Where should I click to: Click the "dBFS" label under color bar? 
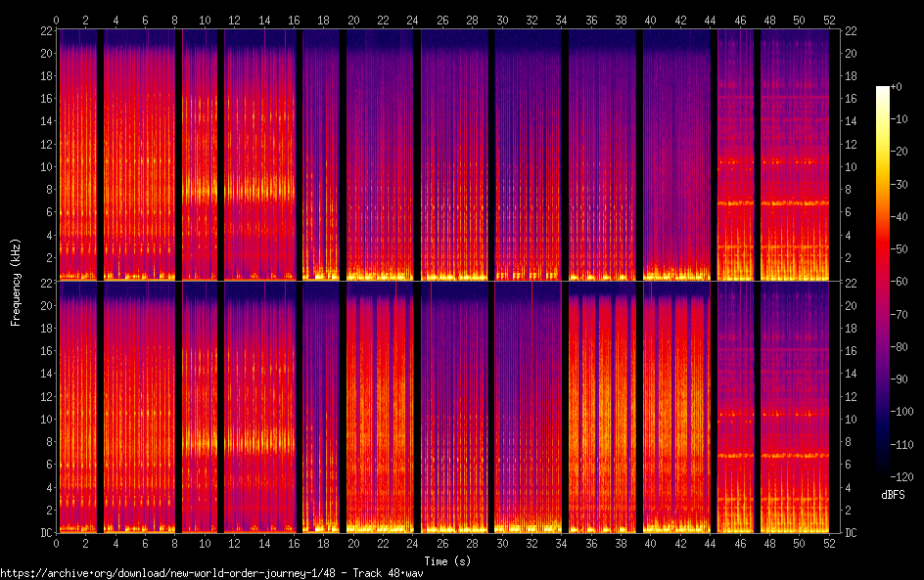[892, 496]
